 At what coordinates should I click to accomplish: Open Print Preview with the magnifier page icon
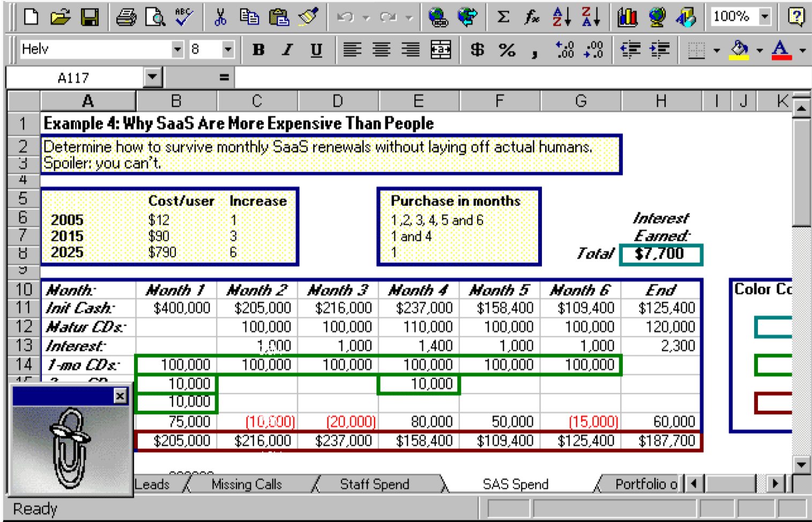click(x=155, y=17)
